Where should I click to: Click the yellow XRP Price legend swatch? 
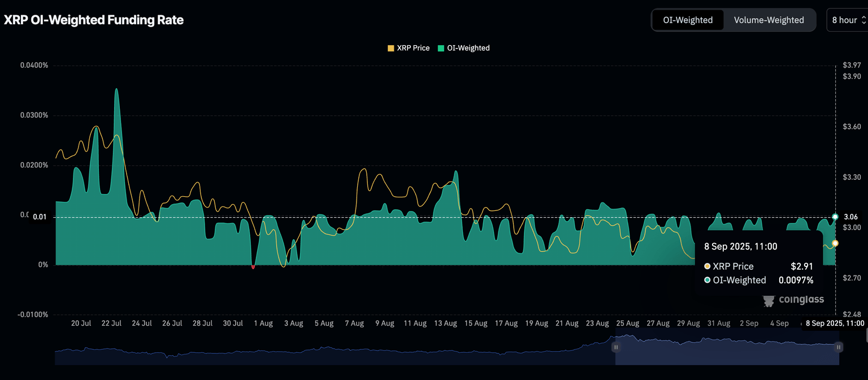tap(390, 48)
